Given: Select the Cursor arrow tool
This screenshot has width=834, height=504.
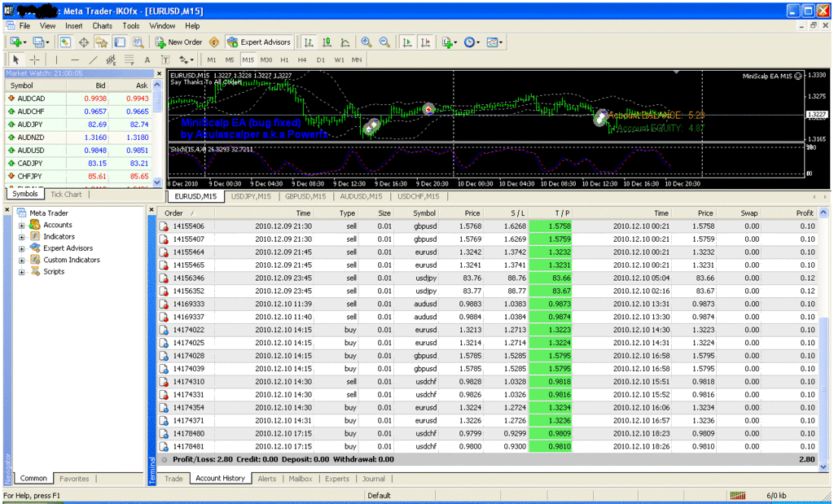Looking at the screenshot, I should point(16,59).
